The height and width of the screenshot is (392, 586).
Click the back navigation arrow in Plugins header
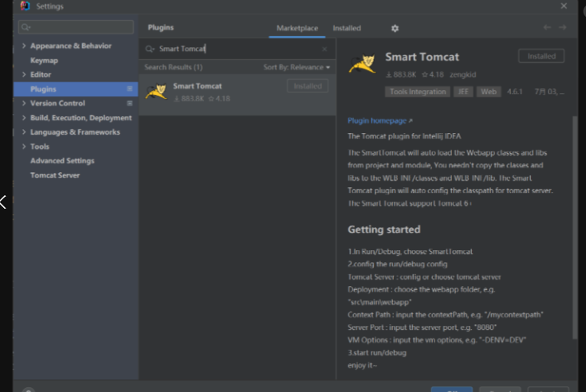click(547, 27)
